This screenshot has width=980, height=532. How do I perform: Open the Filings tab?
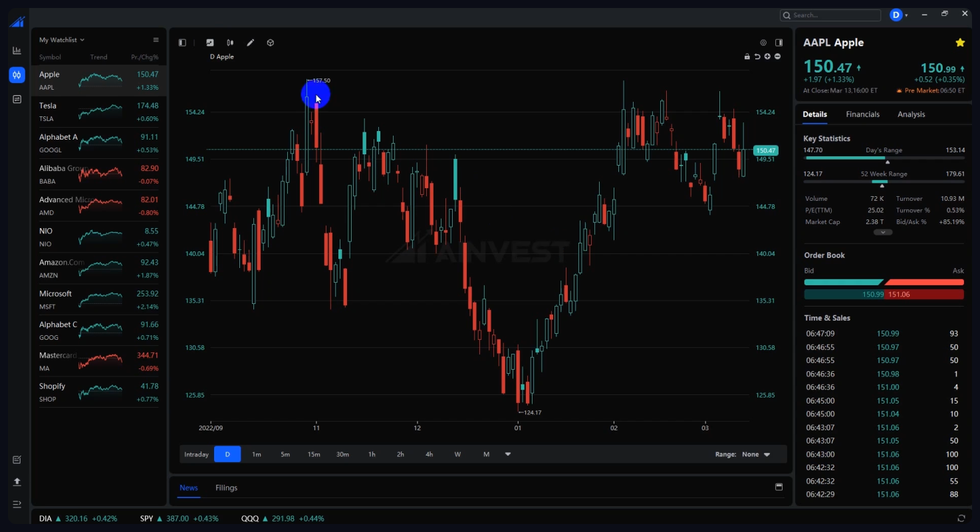point(226,487)
